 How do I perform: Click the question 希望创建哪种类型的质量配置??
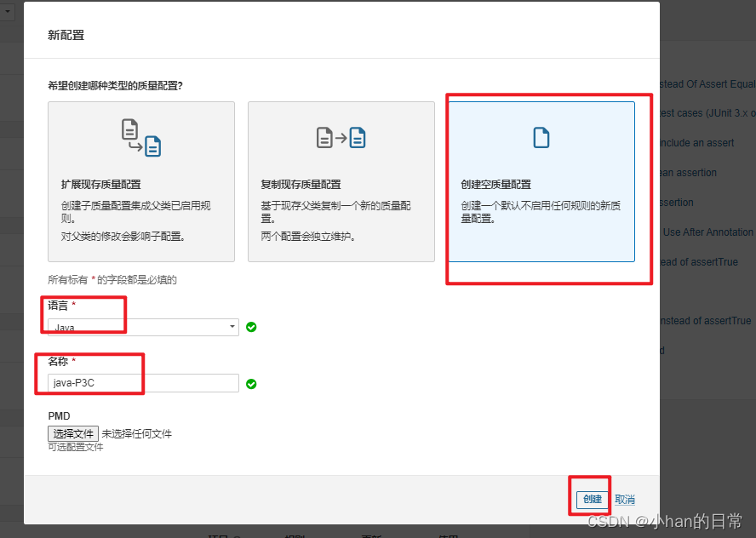pyautogui.click(x=115, y=86)
